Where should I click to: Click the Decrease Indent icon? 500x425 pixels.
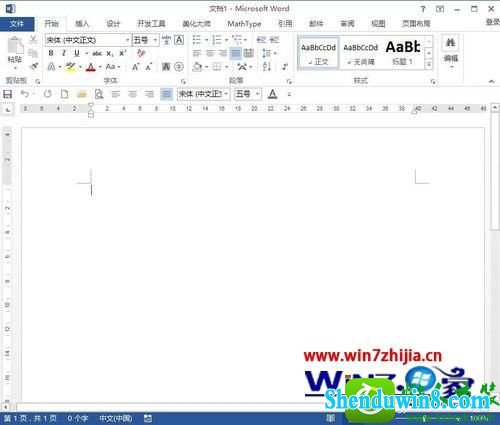click(x=261, y=40)
